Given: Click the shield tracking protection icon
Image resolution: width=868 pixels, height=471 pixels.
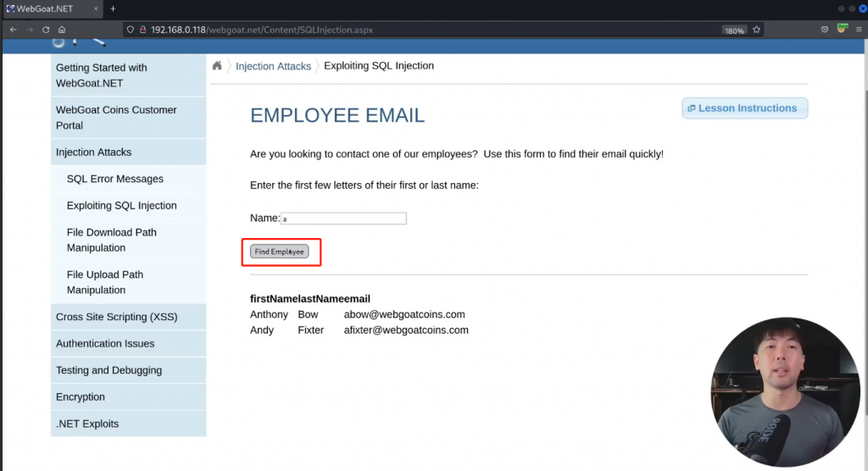Looking at the screenshot, I should (130, 30).
